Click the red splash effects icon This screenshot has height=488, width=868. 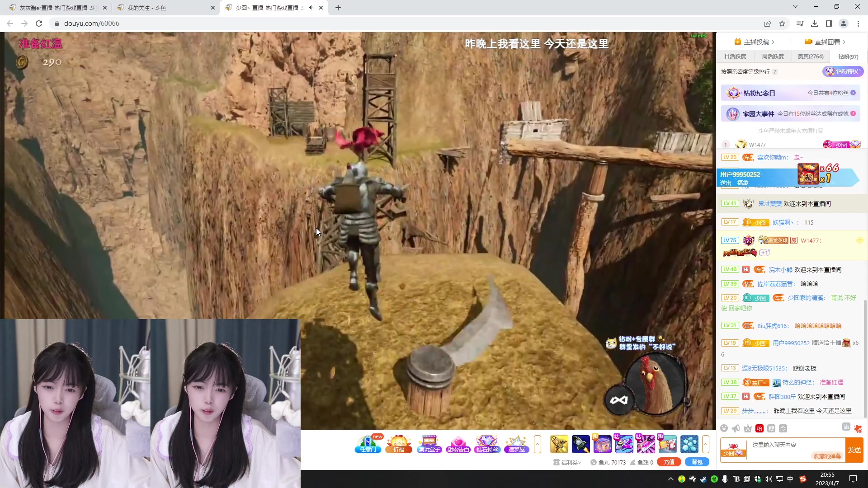(x=858, y=428)
